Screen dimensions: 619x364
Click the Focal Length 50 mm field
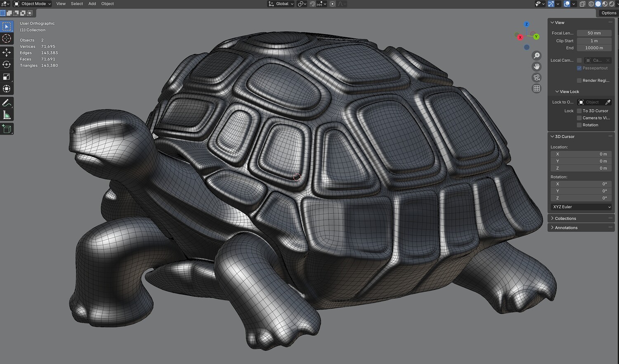[x=594, y=33]
